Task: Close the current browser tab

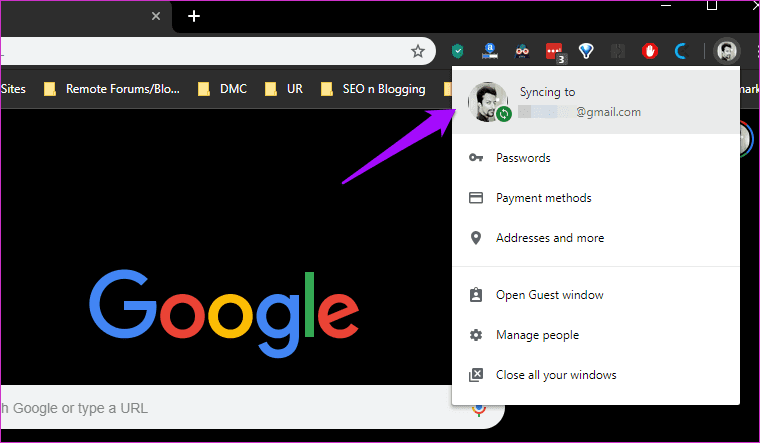Action: pyautogui.click(x=156, y=16)
